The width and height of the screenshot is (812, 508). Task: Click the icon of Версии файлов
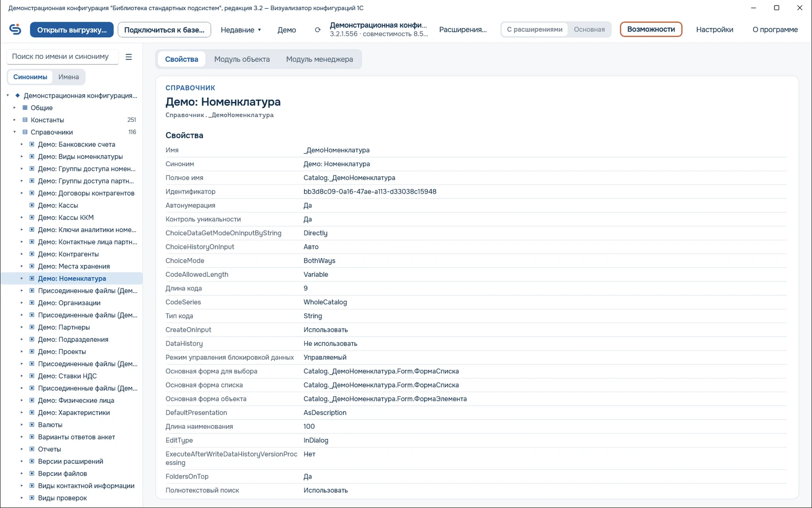point(32,473)
